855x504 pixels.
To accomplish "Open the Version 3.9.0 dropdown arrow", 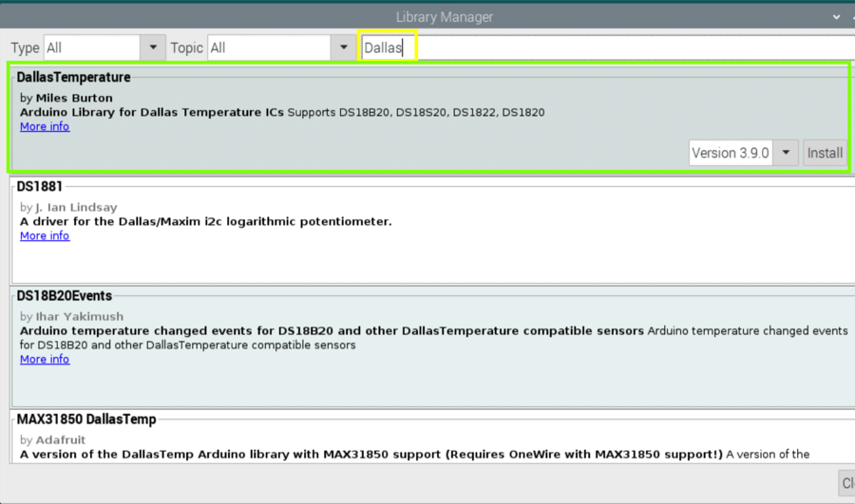I will [x=786, y=153].
